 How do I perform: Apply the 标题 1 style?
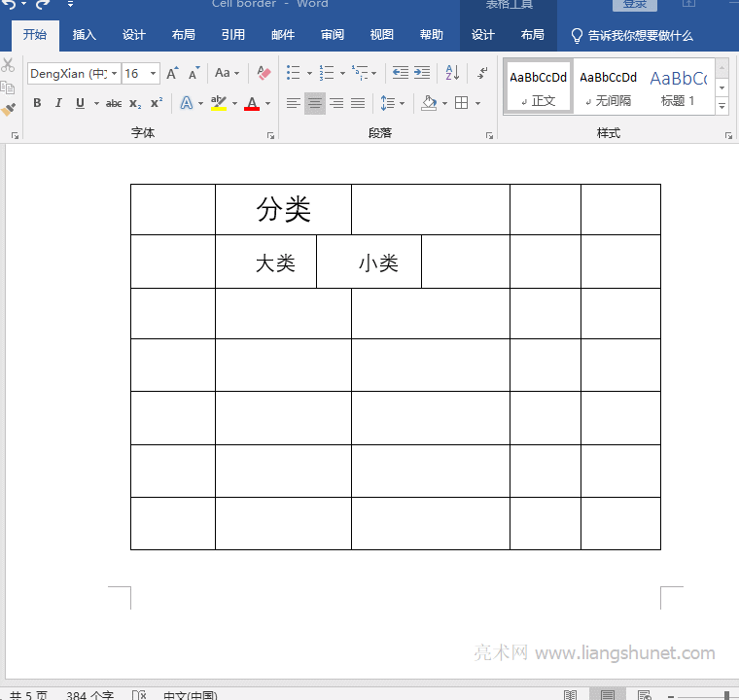(679, 87)
